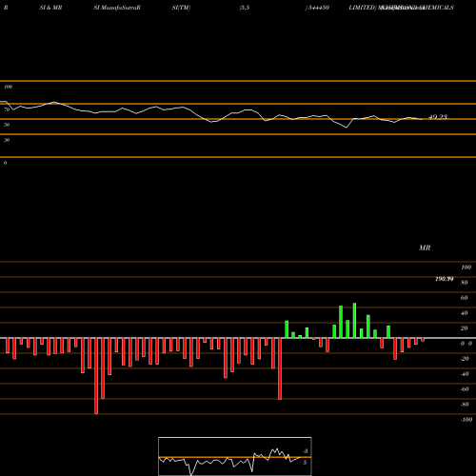This screenshot has width=476, height=476.
Task: Click the 190.99 value label in MR panel
Action: coord(445,279)
